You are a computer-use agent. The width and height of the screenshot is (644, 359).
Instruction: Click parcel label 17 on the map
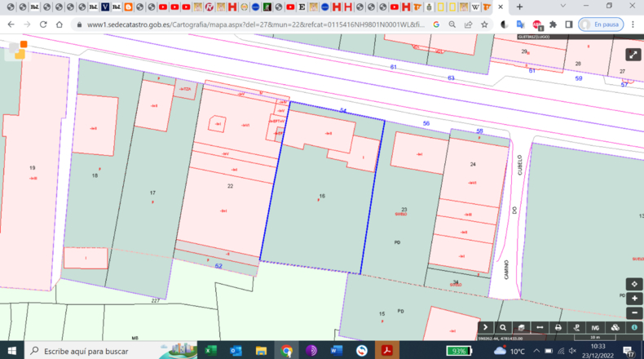(x=152, y=193)
